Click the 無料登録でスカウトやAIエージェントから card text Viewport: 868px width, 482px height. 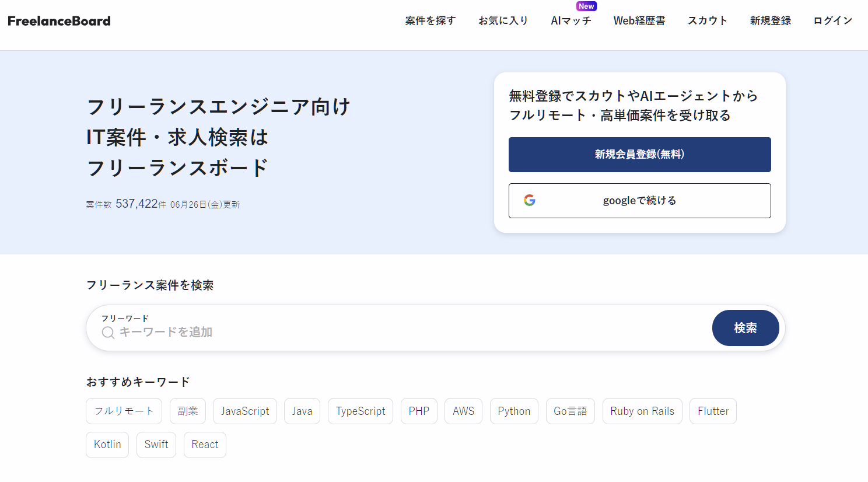tap(633, 96)
